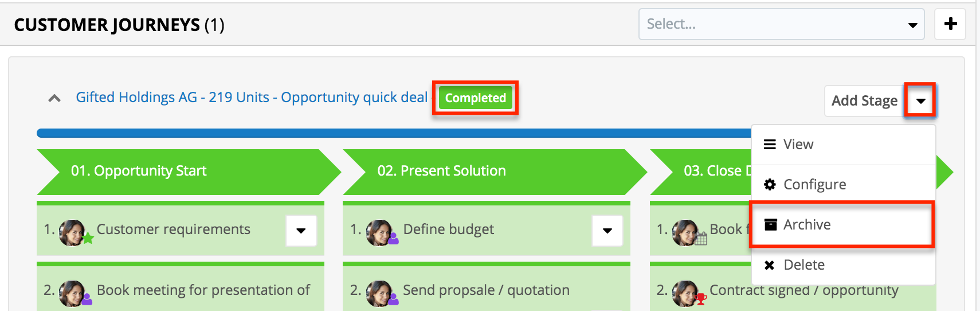Image resolution: width=980 pixels, height=311 pixels.
Task: Click avatar with trophy on Contract signed
Action: pyautogui.click(x=685, y=293)
